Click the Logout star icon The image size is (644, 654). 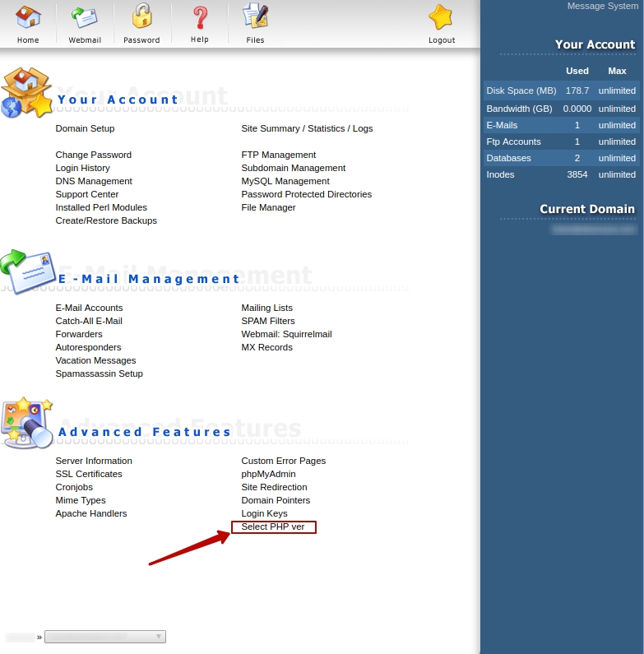click(442, 18)
